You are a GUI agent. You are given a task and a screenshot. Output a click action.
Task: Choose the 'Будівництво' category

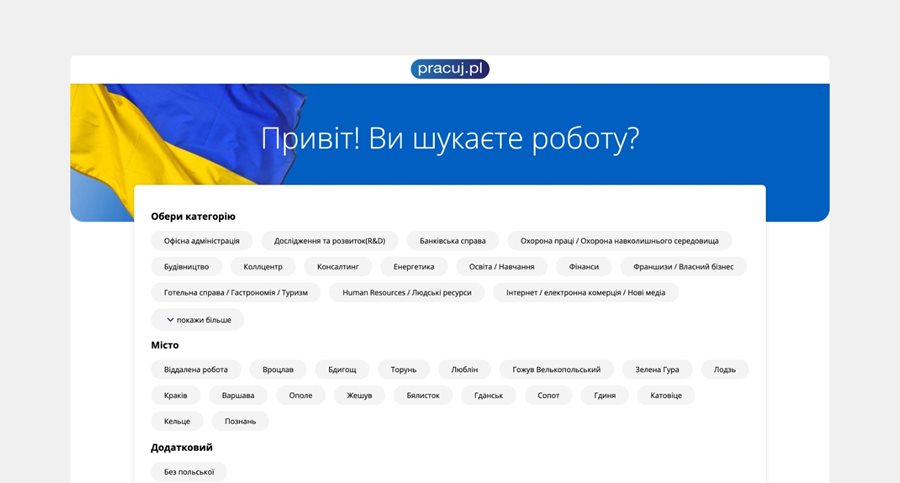pyautogui.click(x=186, y=267)
